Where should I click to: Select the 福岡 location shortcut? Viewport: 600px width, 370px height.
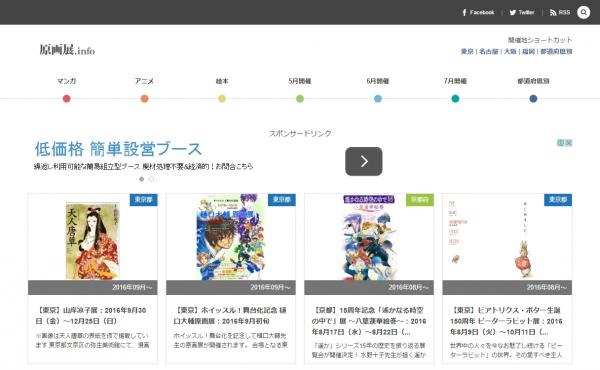click(528, 51)
